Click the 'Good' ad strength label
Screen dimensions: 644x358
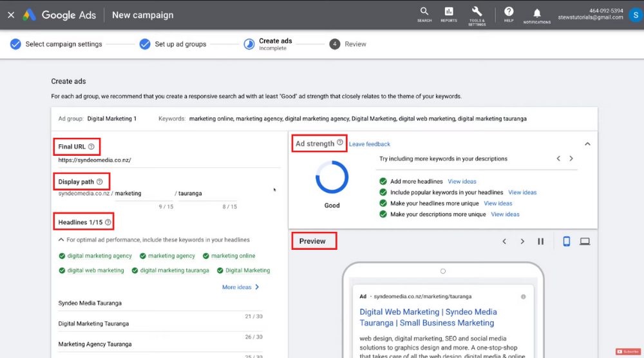click(332, 205)
